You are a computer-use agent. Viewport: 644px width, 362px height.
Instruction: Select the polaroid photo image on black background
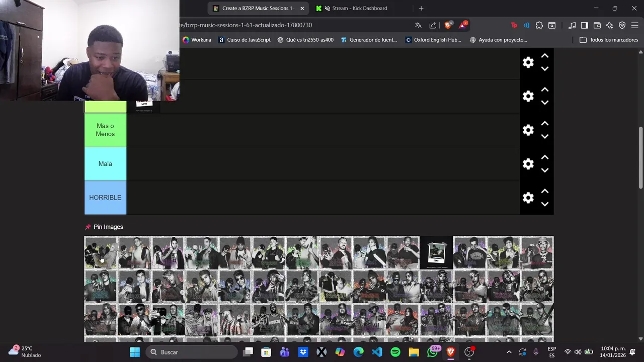[436, 252]
